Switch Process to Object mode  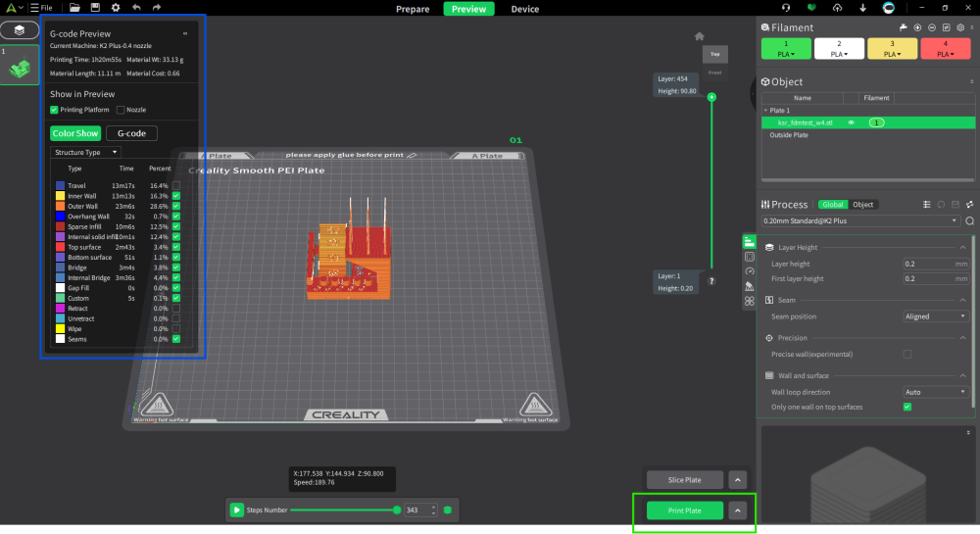[863, 204]
